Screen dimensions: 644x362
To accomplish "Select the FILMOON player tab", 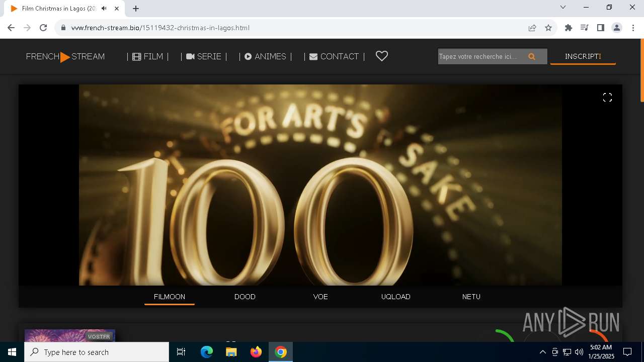I will click(170, 297).
